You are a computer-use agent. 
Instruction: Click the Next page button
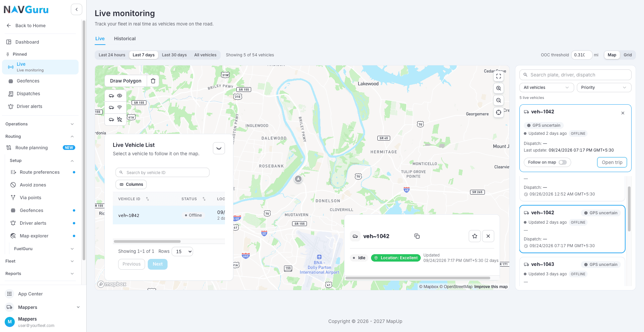click(157, 264)
